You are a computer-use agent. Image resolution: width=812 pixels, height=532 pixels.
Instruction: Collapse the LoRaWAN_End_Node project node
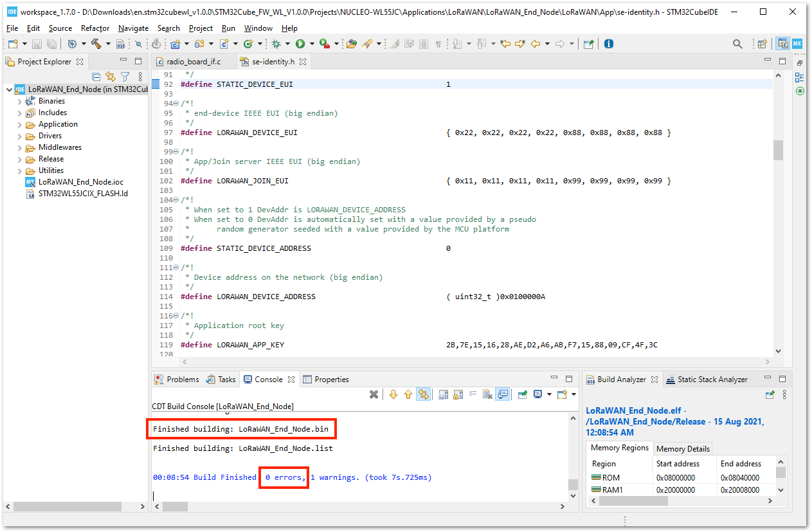pos(9,89)
